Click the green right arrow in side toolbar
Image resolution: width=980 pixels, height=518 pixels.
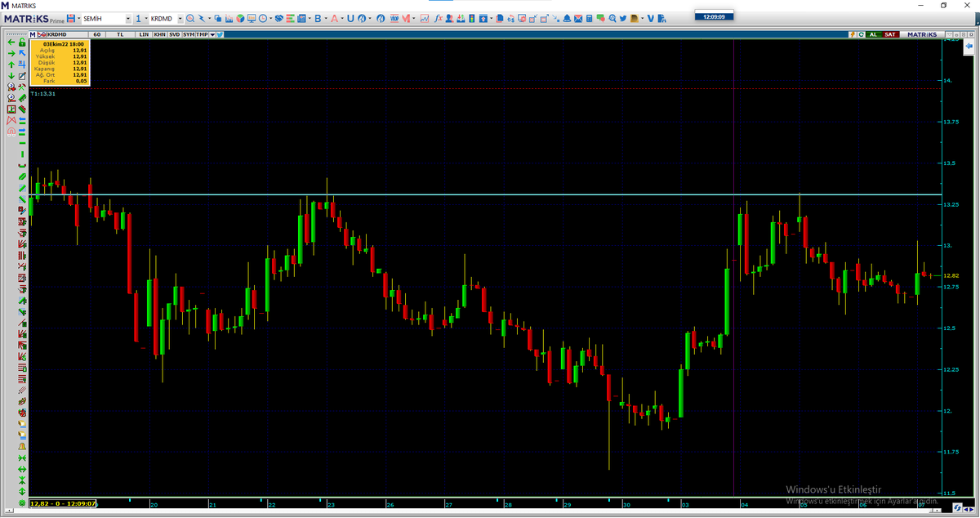coord(11,54)
